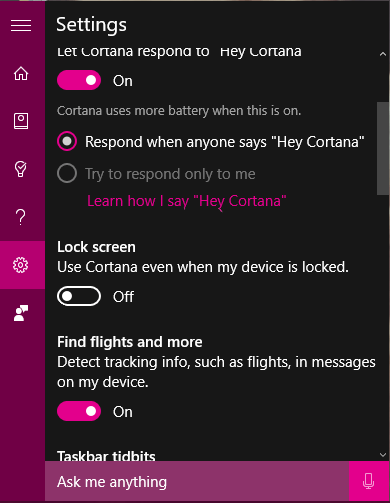Open the Notebook icon in sidebar
The image size is (390, 503).
[x=21, y=121]
